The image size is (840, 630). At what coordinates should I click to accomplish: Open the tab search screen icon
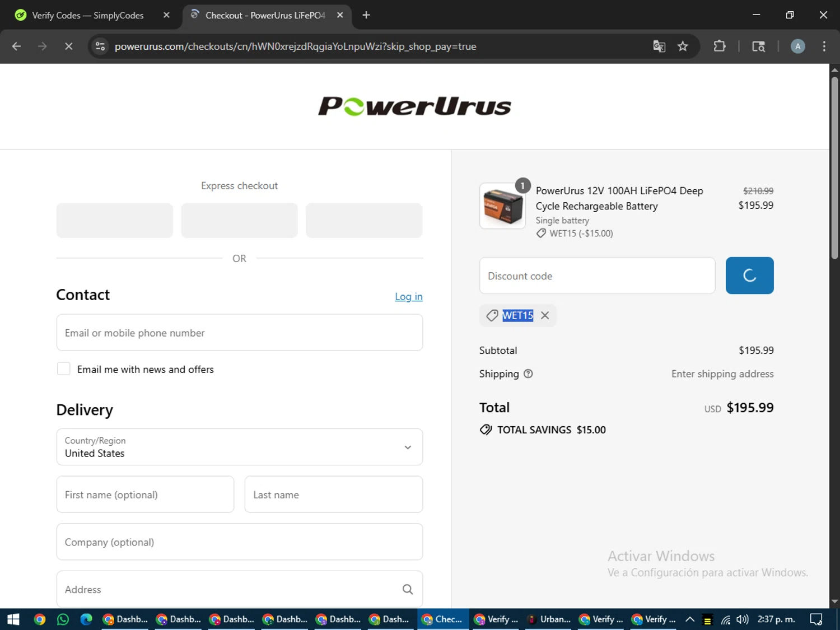pyautogui.click(x=758, y=46)
